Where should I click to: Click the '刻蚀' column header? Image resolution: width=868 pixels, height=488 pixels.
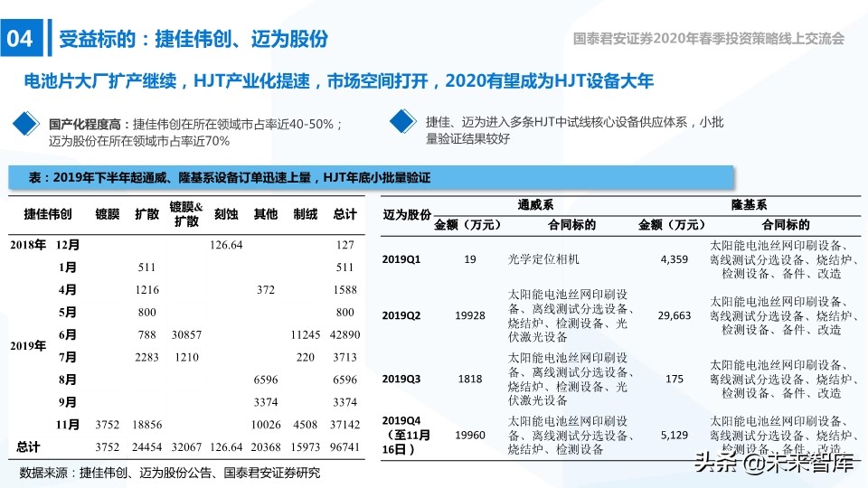click(x=226, y=214)
